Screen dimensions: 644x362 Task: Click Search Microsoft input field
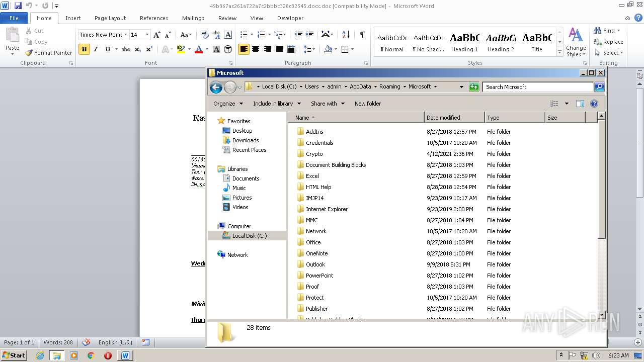coord(538,87)
